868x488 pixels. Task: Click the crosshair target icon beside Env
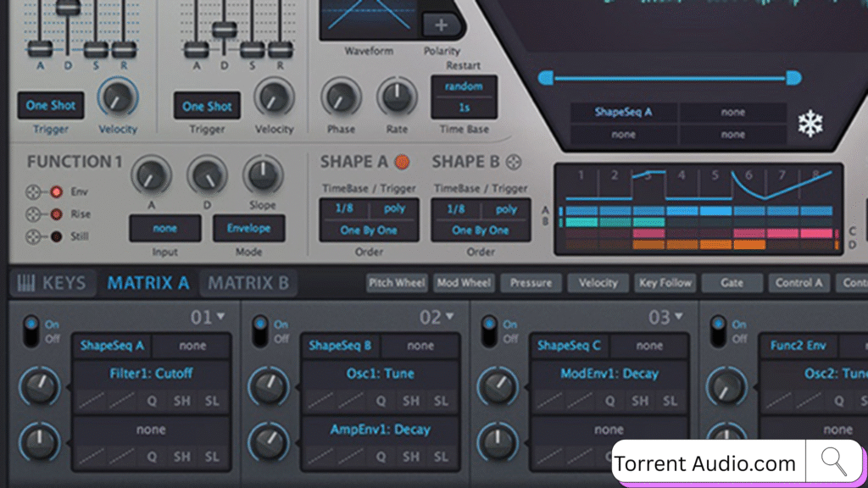coord(36,191)
